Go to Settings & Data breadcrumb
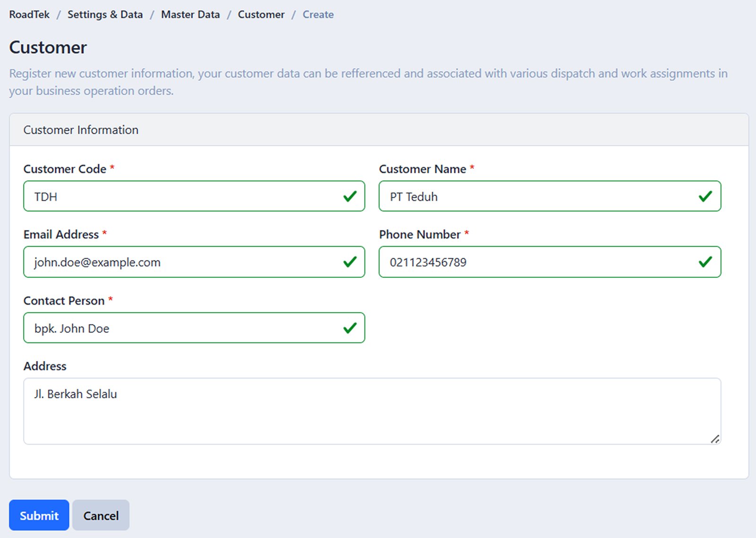The image size is (756, 538). 105,15
